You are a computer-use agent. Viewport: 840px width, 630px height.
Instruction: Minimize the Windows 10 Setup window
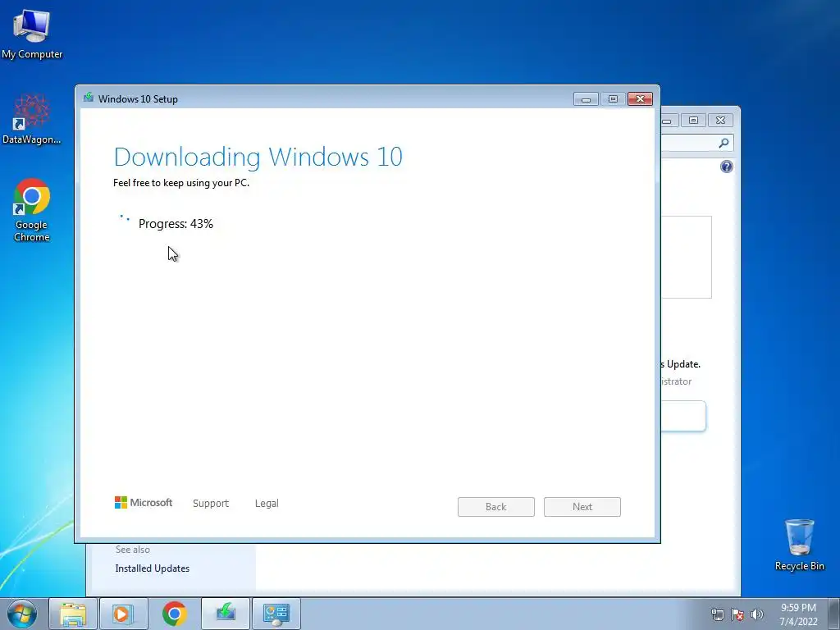[x=586, y=99]
